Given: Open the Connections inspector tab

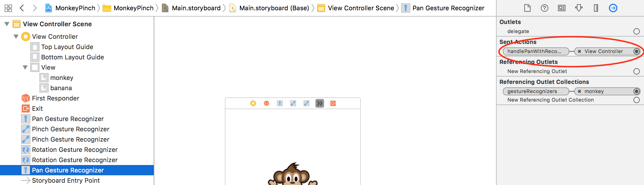Looking at the screenshot, I should 613,8.
